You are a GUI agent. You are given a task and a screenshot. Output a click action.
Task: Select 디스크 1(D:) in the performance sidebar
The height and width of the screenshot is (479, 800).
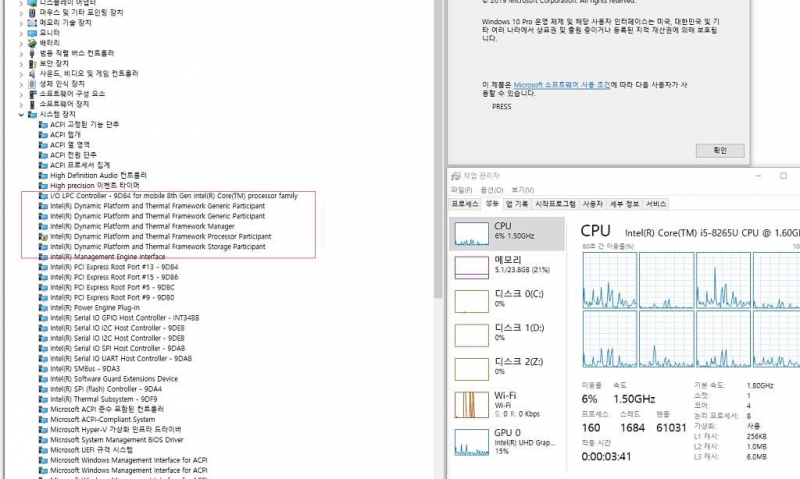click(x=507, y=335)
